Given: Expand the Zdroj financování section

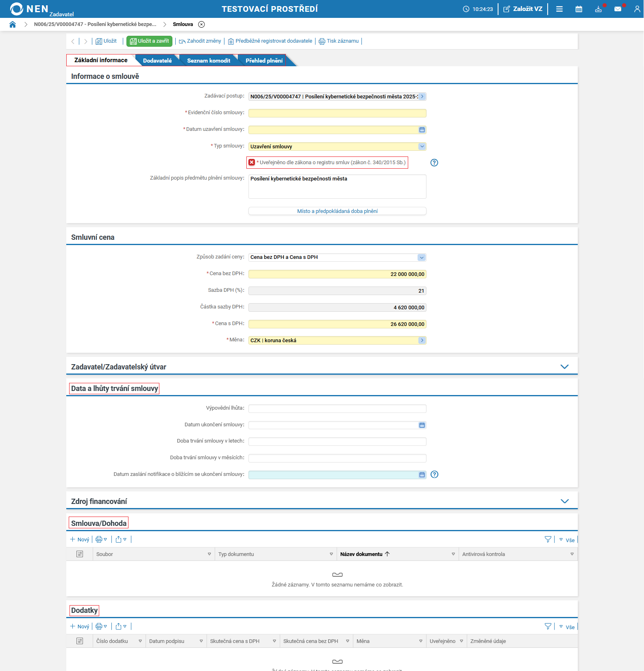Looking at the screenshot, I should point(564,501).
